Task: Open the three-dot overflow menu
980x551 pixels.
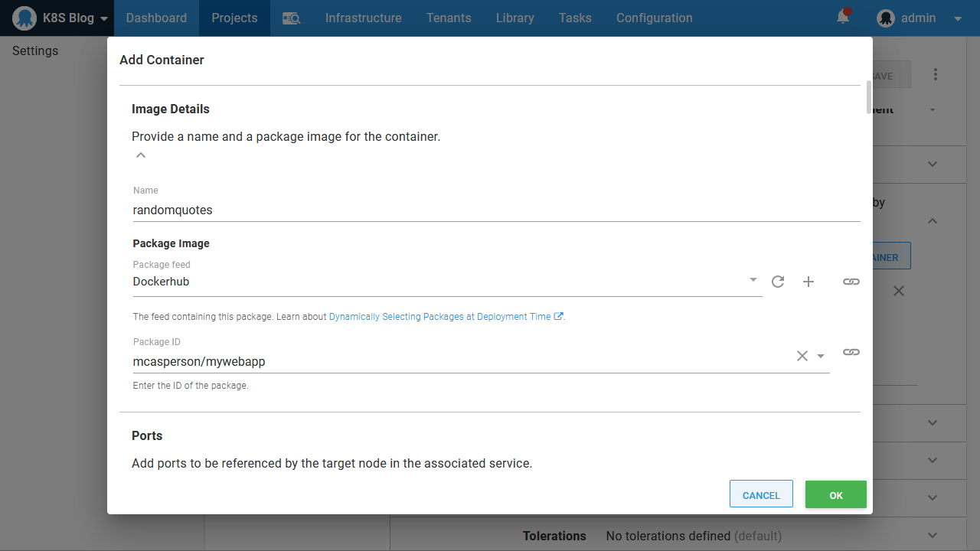Action: click(x=936, y=75)
